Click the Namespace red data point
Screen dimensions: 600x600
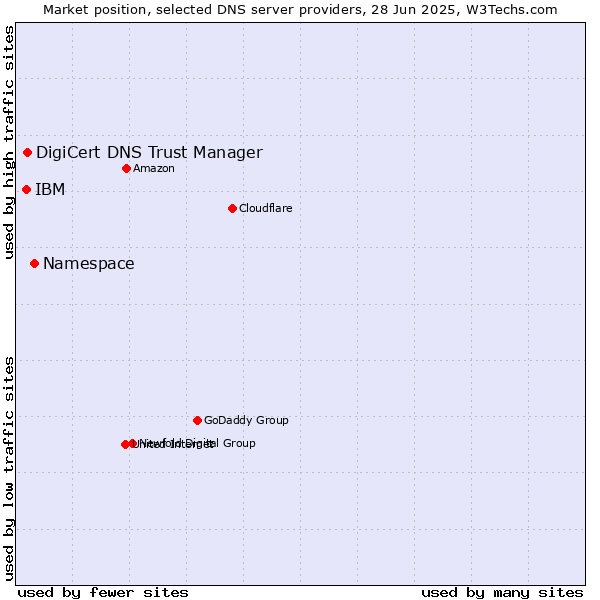tap(34, 264)
